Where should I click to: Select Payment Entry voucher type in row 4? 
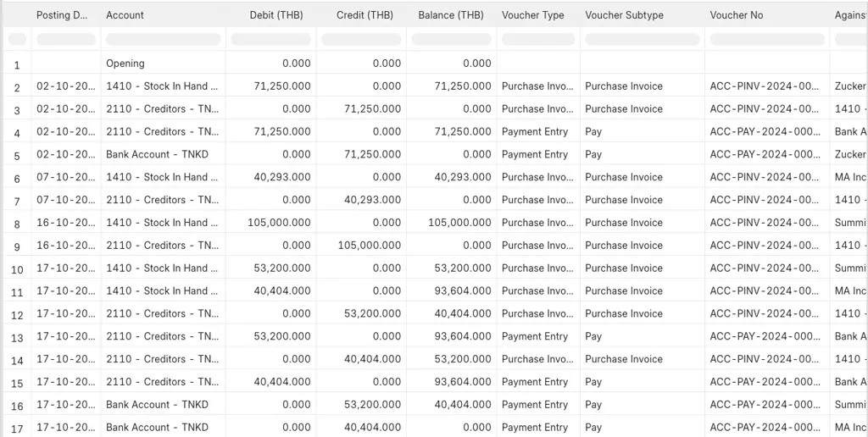click(535, 131)
